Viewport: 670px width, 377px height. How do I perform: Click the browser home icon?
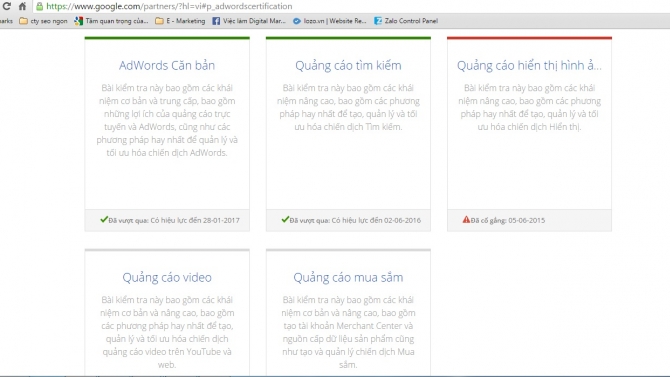pos(23,6)
